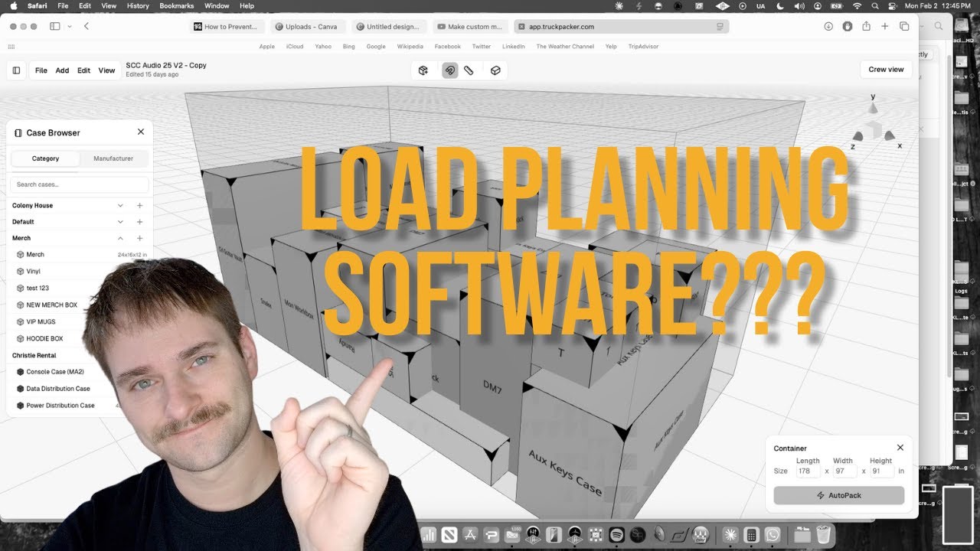The height and width of the screenshot is (551, 980).
Task: Switch to Uploads - Canva tab
Action: coord(309,26)
